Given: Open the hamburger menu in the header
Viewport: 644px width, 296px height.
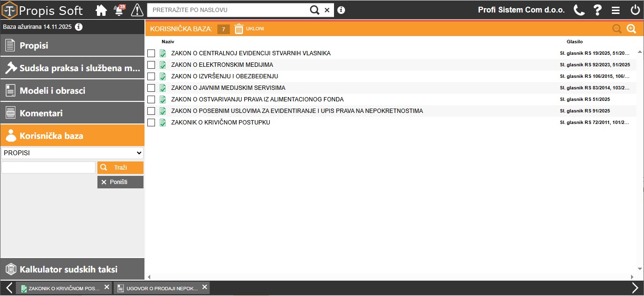Looking at the screenshot, I should tap(616, 10).
